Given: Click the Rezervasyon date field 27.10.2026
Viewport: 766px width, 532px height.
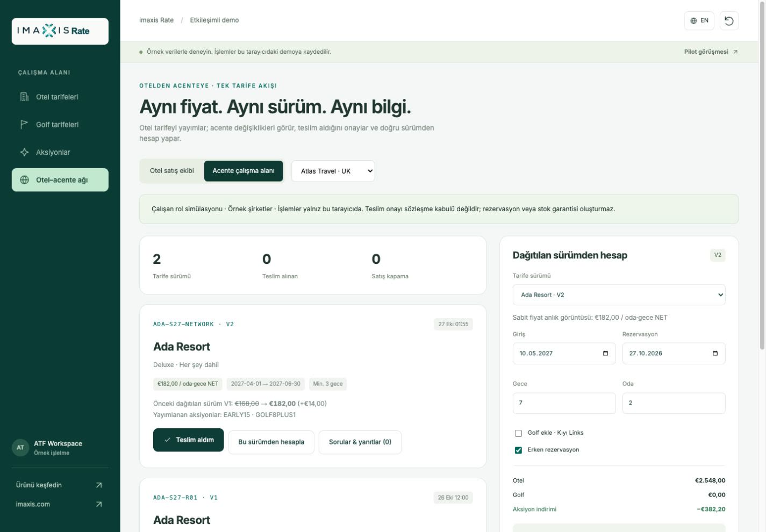Looking at the screenshot, I should (x=674, y=354).
